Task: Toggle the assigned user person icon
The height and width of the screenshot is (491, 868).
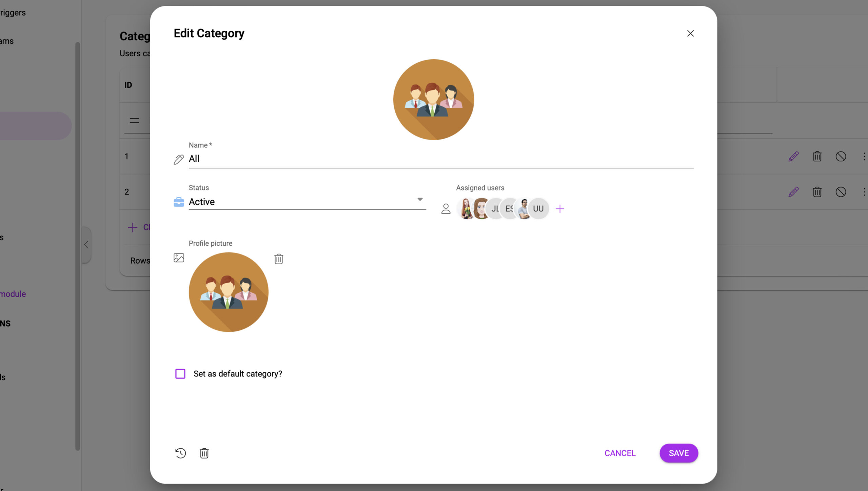Action: pyautogui.click(x=445, y=208)
